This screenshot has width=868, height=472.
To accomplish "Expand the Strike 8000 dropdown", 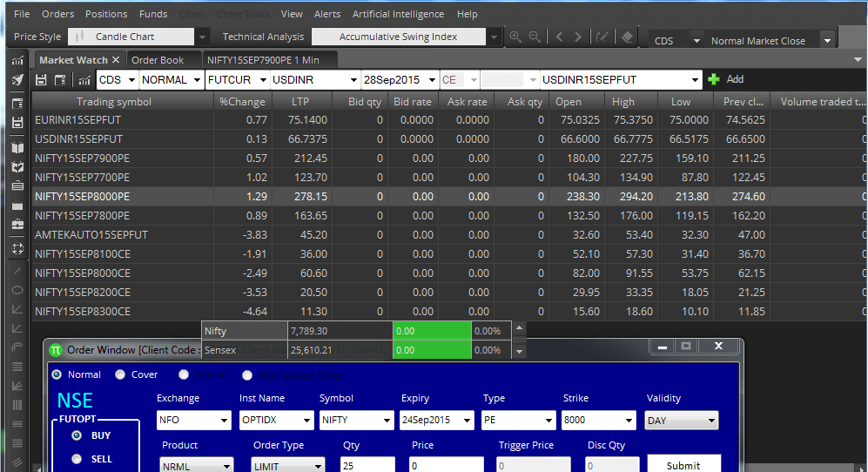I will click(629, 421).
